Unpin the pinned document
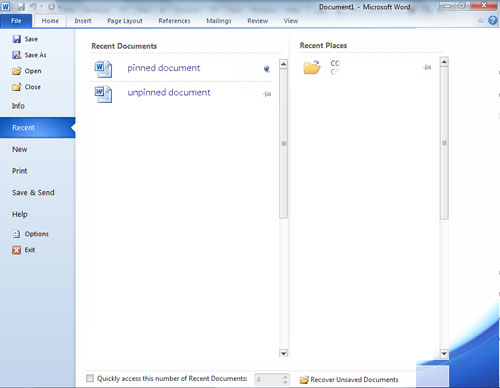Image resolution: width=500 pixels, height=388 pixels. (267, 69)
